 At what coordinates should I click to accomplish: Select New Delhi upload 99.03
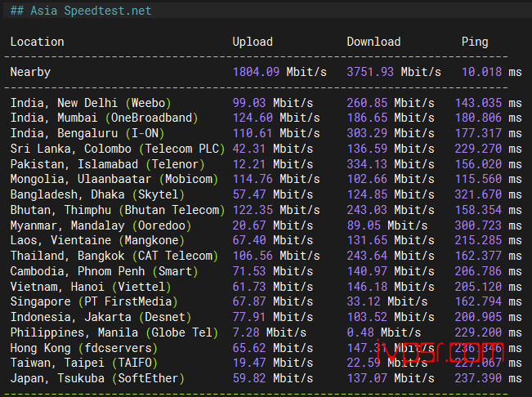pyautogui.click(x=249, y=103)
